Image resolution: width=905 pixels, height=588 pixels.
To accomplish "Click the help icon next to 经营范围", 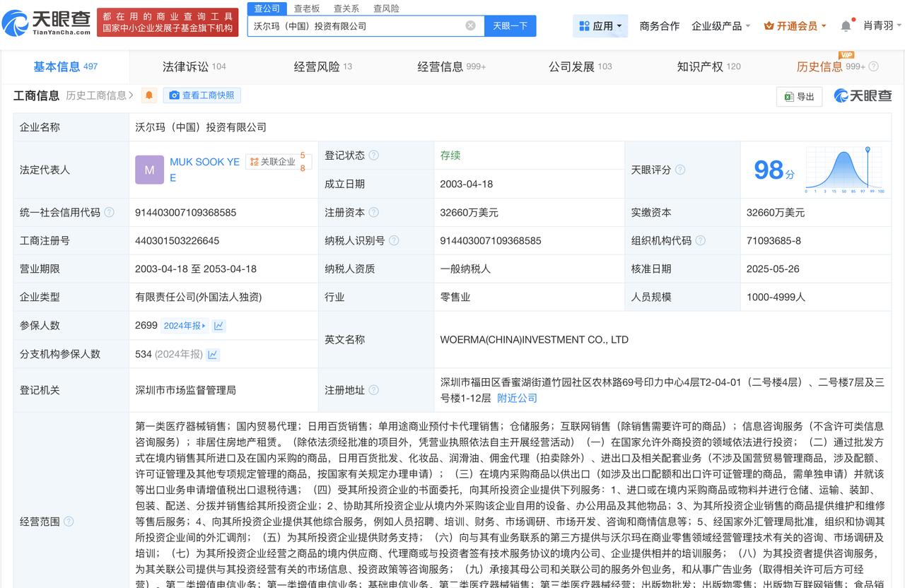I will tap(69, 522).
